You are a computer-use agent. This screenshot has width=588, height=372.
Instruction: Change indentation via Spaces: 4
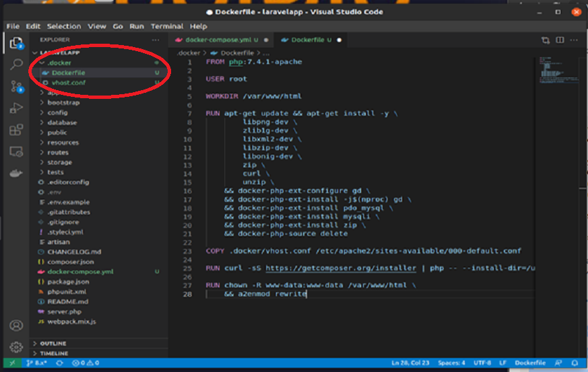[451, 363]
